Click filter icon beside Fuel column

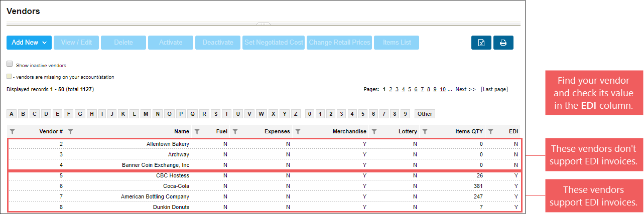click(x=197, y=131)
